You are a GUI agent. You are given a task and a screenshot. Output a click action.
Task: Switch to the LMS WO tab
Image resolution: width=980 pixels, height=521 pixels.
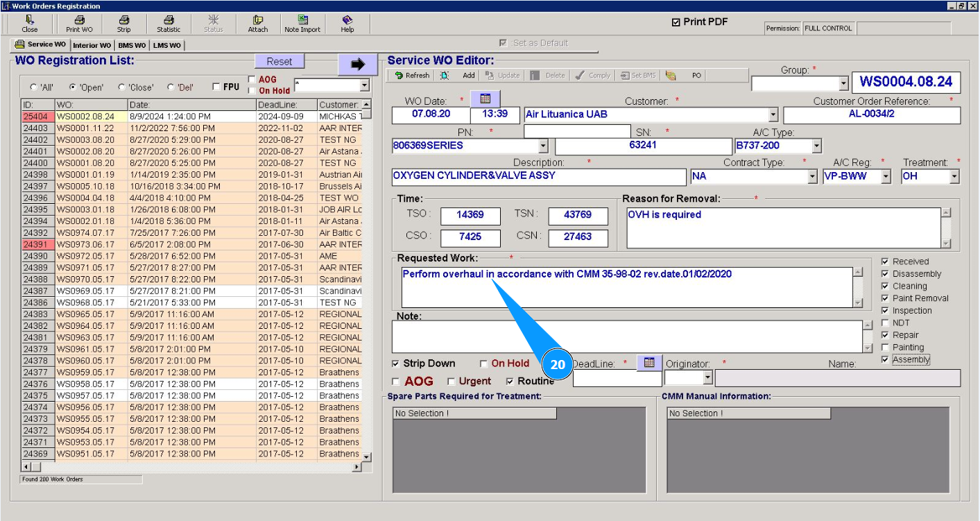click(x=167, y=45)
